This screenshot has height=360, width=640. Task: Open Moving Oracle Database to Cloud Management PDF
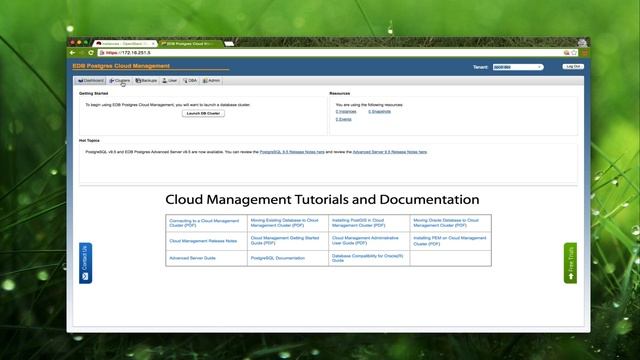point(446,223)
